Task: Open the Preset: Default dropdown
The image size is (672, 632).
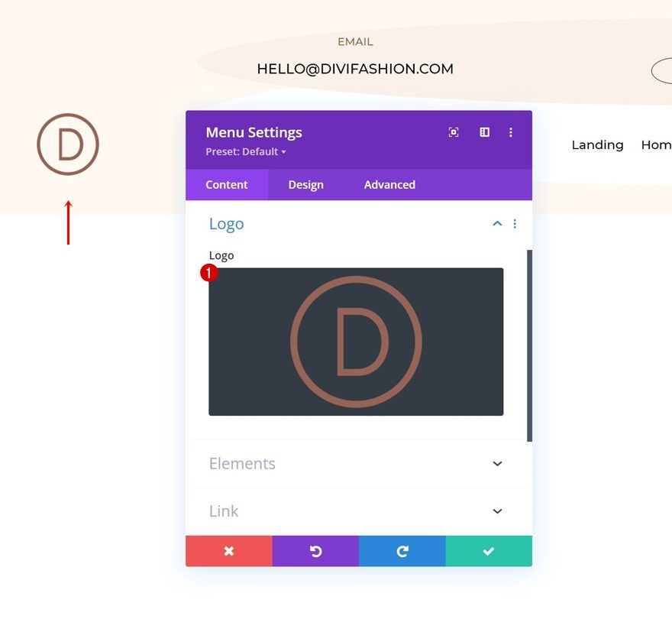Action: (245, 151)
